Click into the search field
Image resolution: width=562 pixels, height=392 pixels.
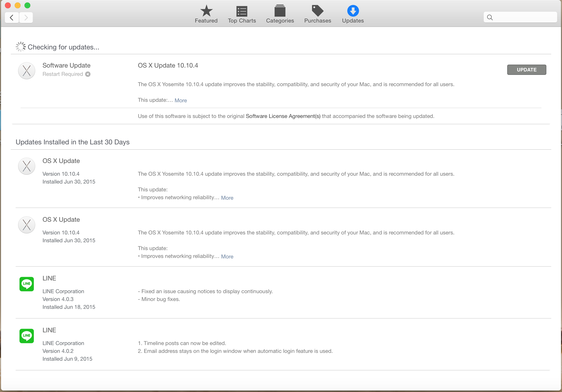(x=524, y=18)
